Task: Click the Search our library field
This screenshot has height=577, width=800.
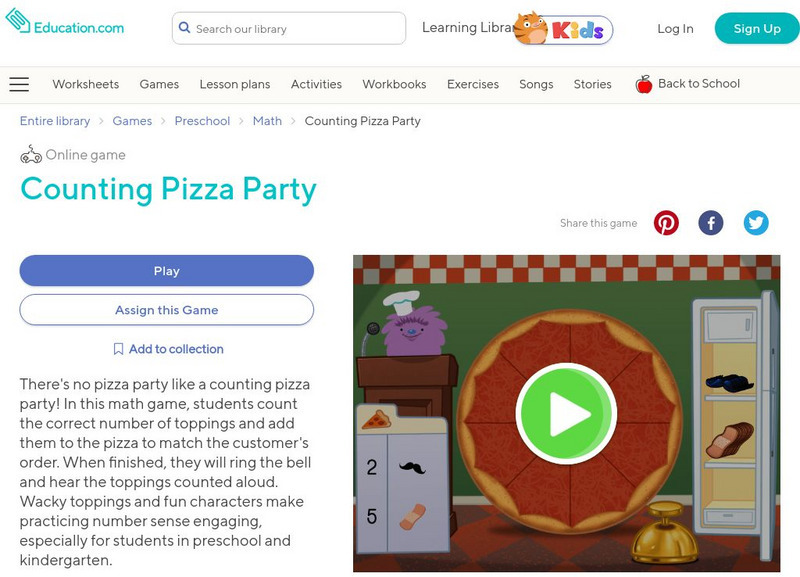Action: (x=295, y=29)
